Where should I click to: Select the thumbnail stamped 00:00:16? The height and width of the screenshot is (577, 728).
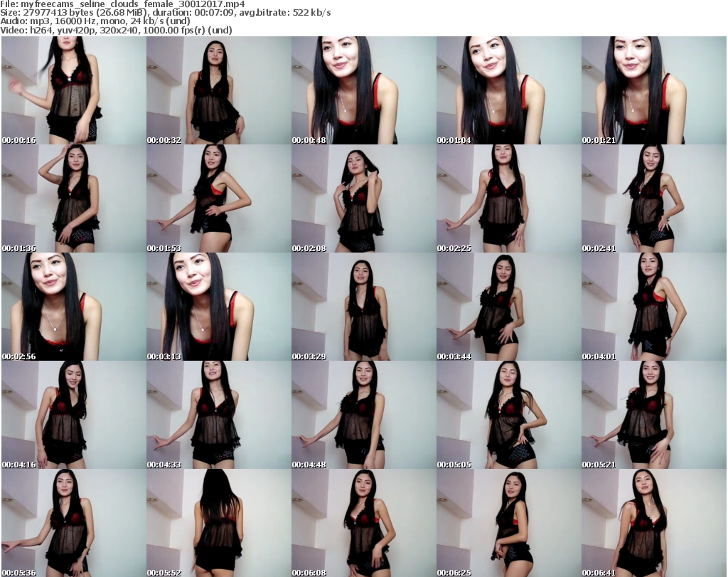point(74,90)
